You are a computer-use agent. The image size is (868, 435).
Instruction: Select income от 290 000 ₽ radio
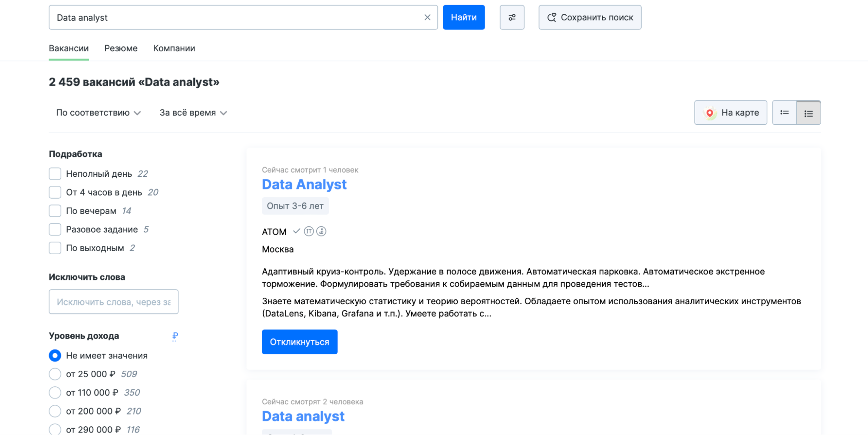coord(55,429)
